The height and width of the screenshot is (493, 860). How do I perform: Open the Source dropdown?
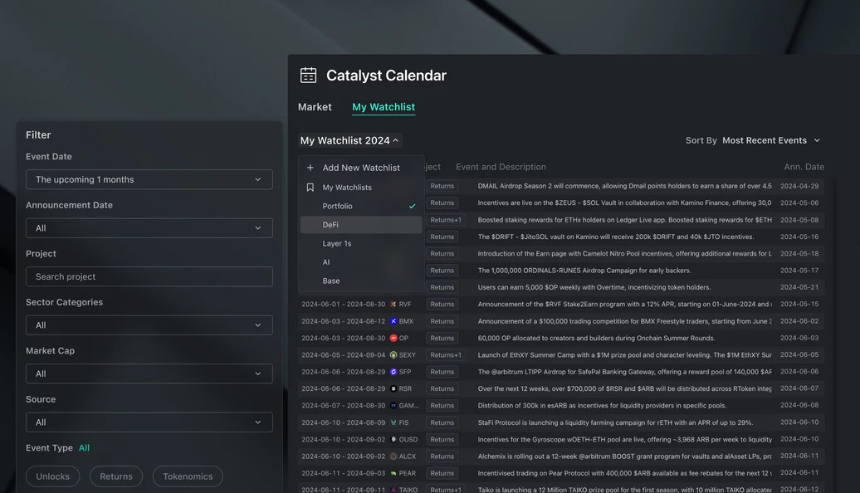[x=149, y=422]
